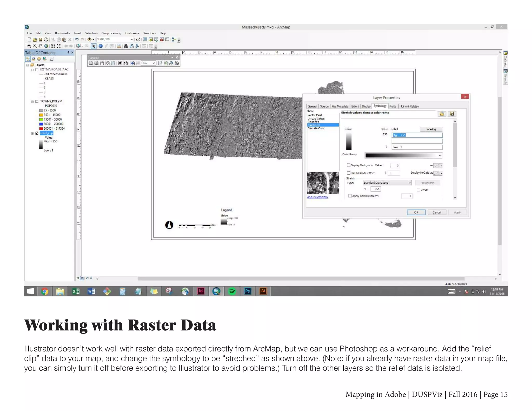Select Unique Values in the Show list
The height and width of the screenshot is (411, 532).
pos(316,118)
